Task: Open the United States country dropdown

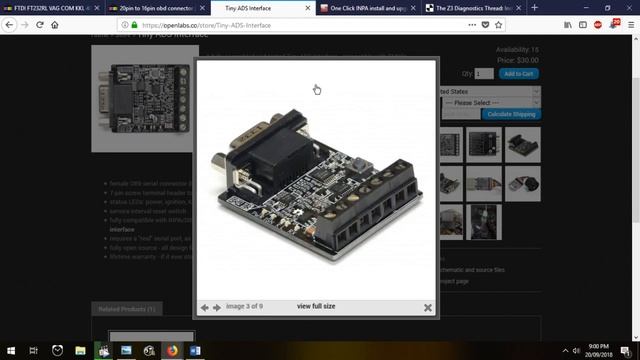Action: (x=491, y=91)
